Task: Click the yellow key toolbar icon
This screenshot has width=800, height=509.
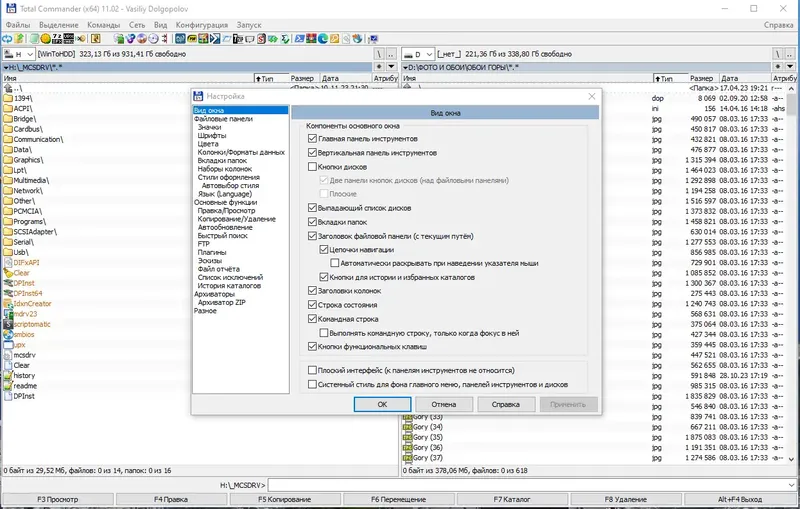Action: [x=334, y=38]
